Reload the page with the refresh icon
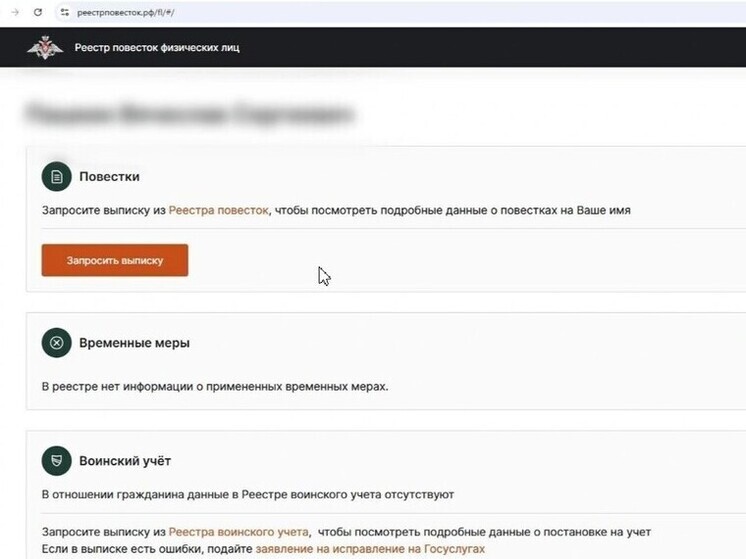 pos(38,12)
